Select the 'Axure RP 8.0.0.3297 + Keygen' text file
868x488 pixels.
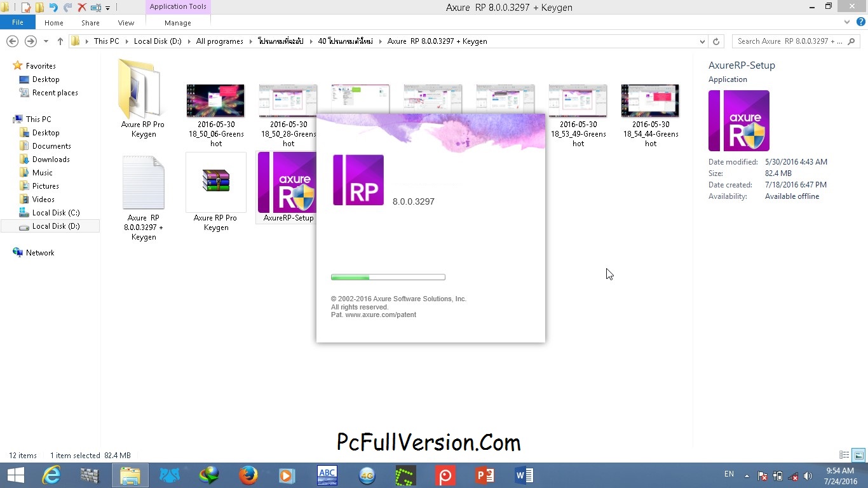pyautogui.click(x=143, y=197)
